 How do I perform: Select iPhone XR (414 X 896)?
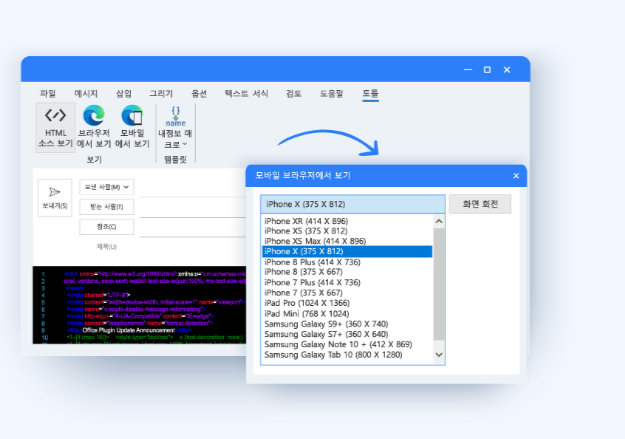tap(306, 221)
